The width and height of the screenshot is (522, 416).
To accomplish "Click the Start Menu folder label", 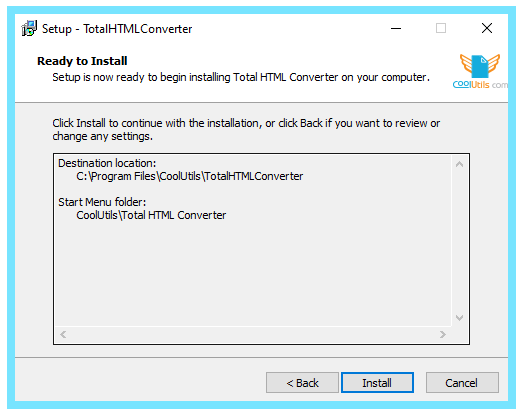I will 102,202.
